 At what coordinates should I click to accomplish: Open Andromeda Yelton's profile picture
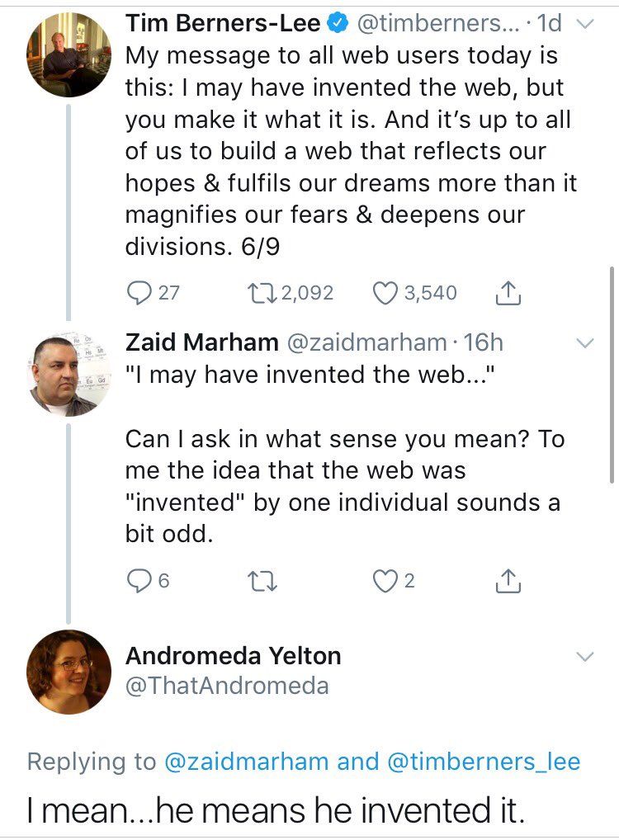[69, 672]
